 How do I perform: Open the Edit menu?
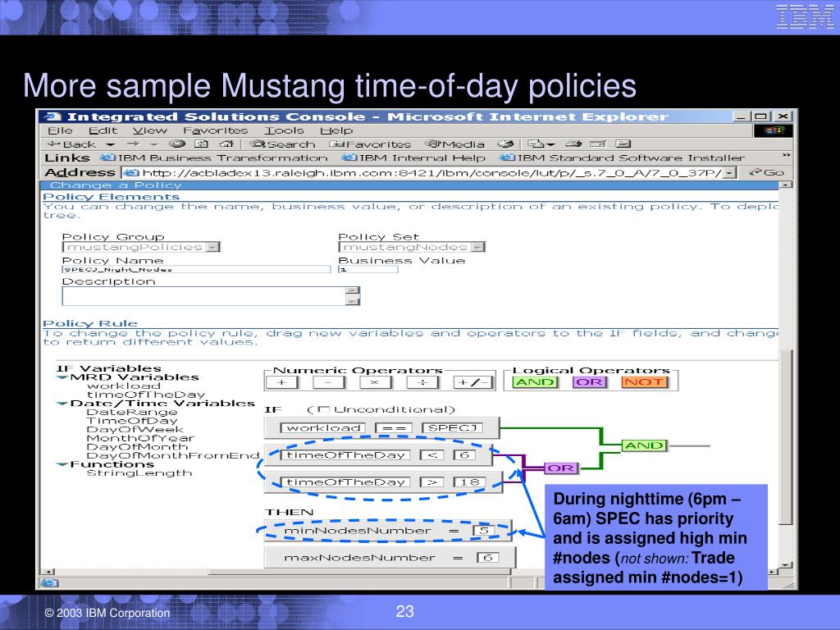point(103,130)
